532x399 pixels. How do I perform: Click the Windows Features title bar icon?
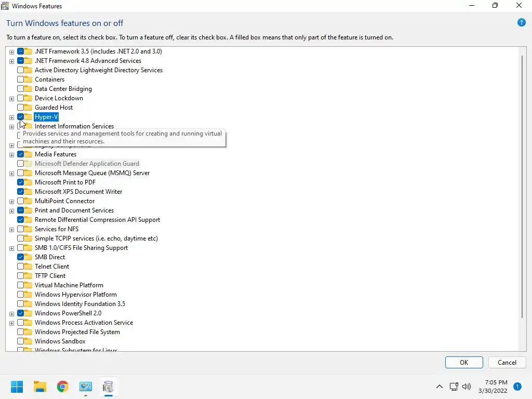click(x=5, y=6)
